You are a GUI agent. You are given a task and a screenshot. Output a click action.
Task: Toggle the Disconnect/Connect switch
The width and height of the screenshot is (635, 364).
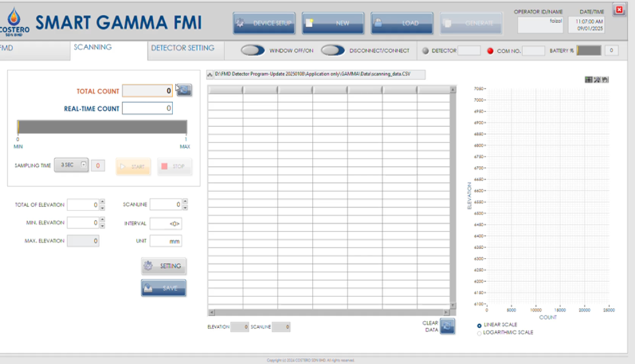[x=333, y=51]
